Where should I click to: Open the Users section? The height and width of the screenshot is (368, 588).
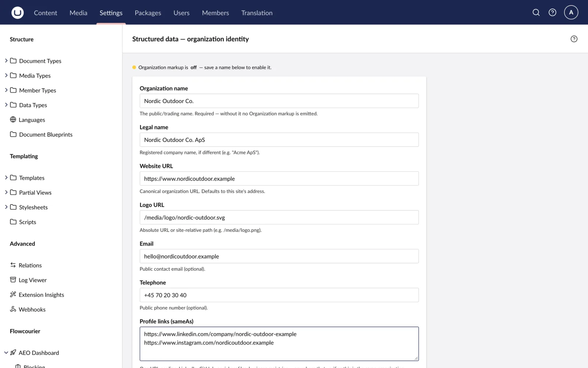(182, 13)
